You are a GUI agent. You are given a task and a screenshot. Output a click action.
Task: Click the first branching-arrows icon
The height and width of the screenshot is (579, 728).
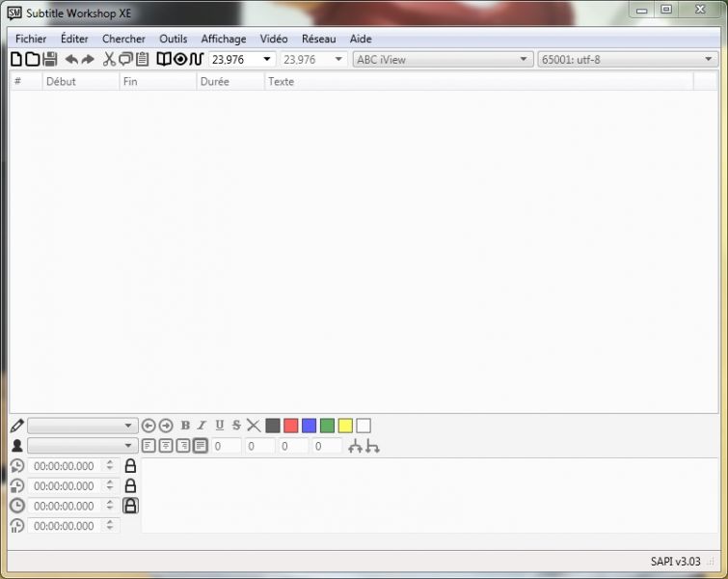tap(355, 446)
